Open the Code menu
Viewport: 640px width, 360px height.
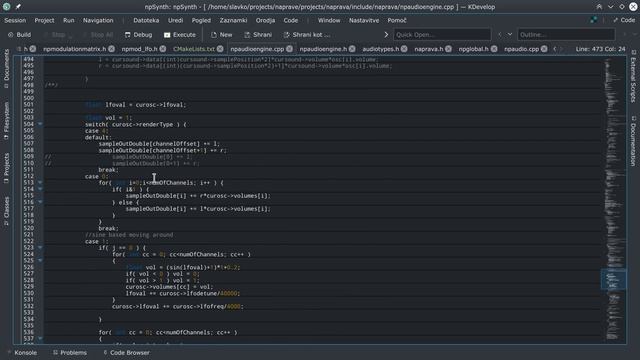(291, 20)
